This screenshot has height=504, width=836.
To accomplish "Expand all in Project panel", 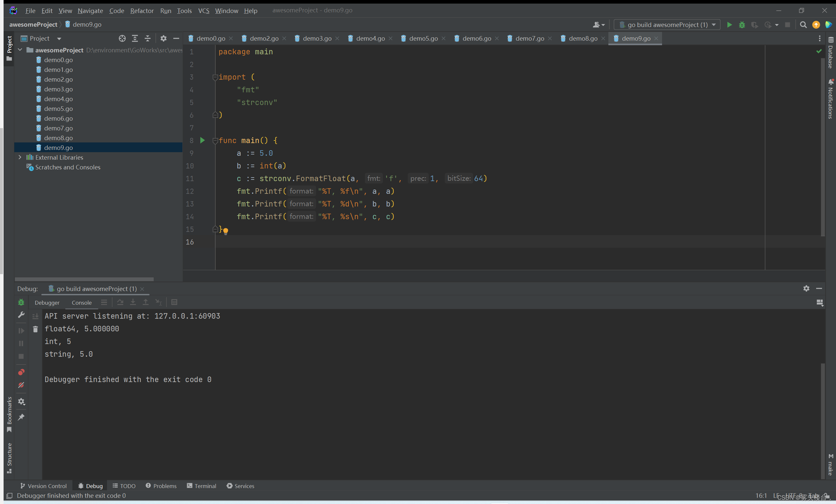I will coord(135,38).
